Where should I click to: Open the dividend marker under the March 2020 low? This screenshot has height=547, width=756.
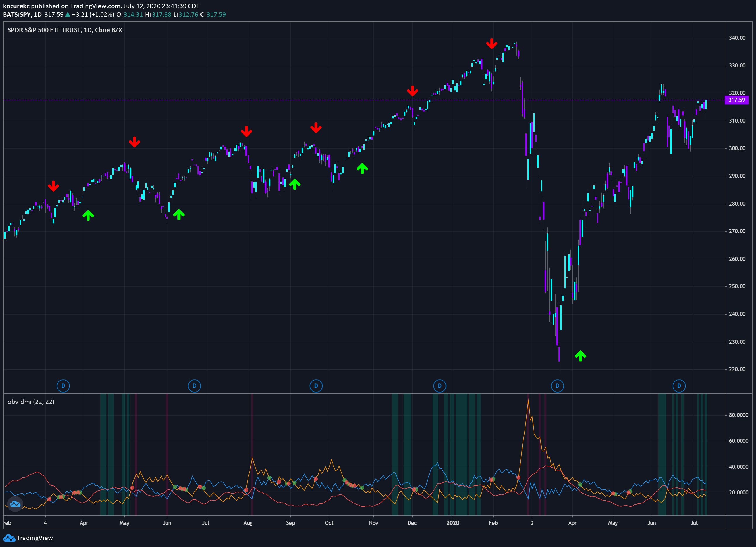pyautogui.click(x=557, y=386)
